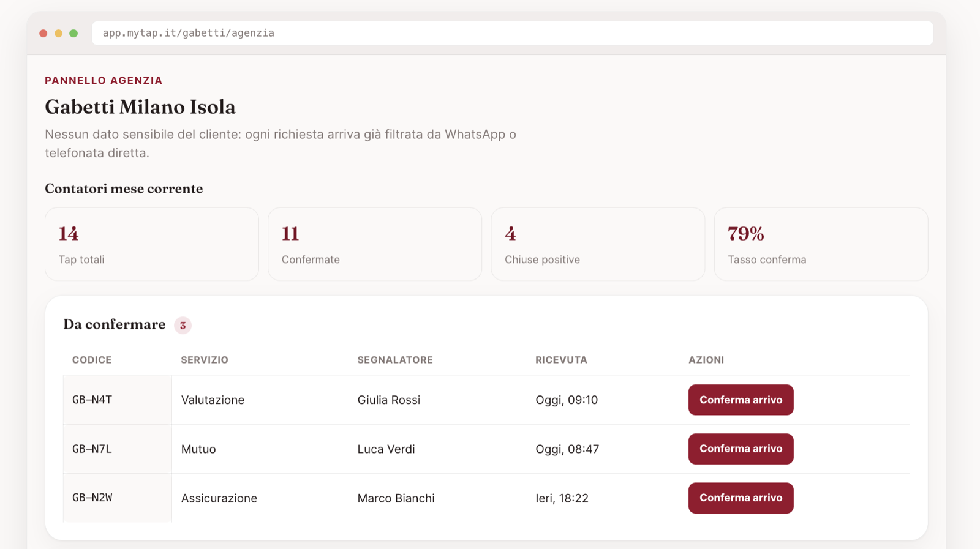Click the received time Ieri, 18:22
Image resolution: width=980 pixels, height=549 pixels.
click(562, 498)
